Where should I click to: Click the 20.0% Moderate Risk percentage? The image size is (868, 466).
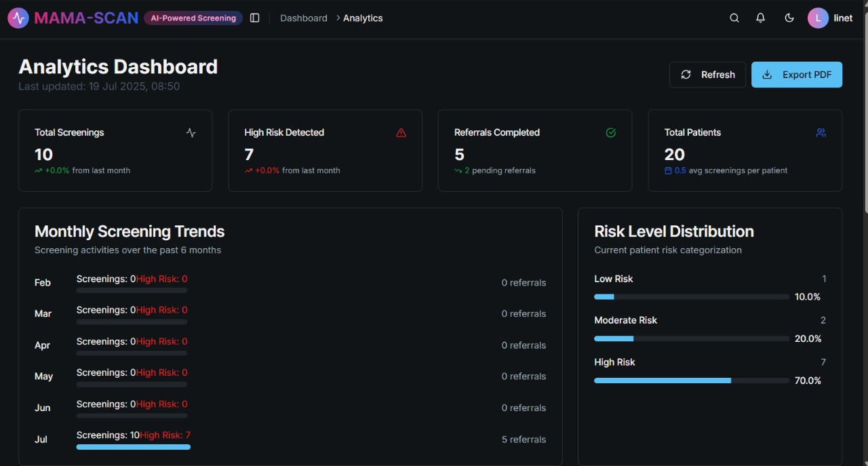coord(808,338)
